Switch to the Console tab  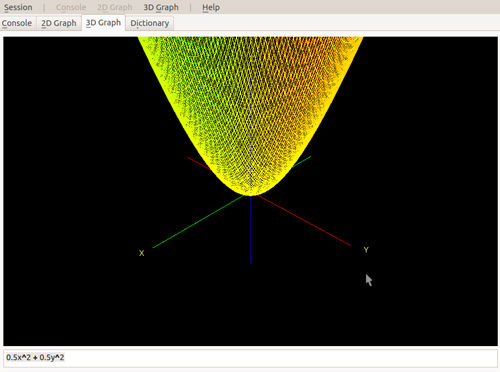17,23
